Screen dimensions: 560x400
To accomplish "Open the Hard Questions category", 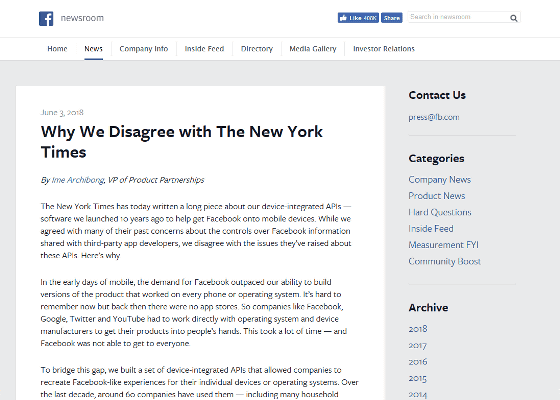I will pos(440,212).
